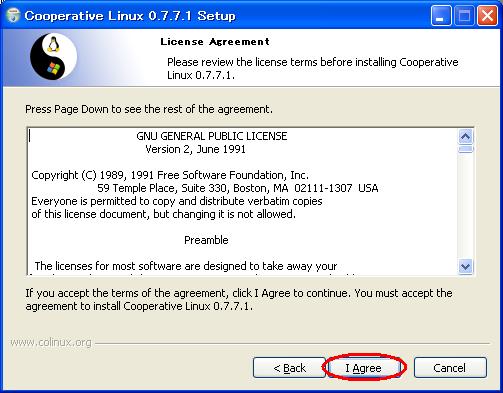503x393 pixels.
Task: Click the coLinux yin-yang penguin logo
Action: coord(53,57)
